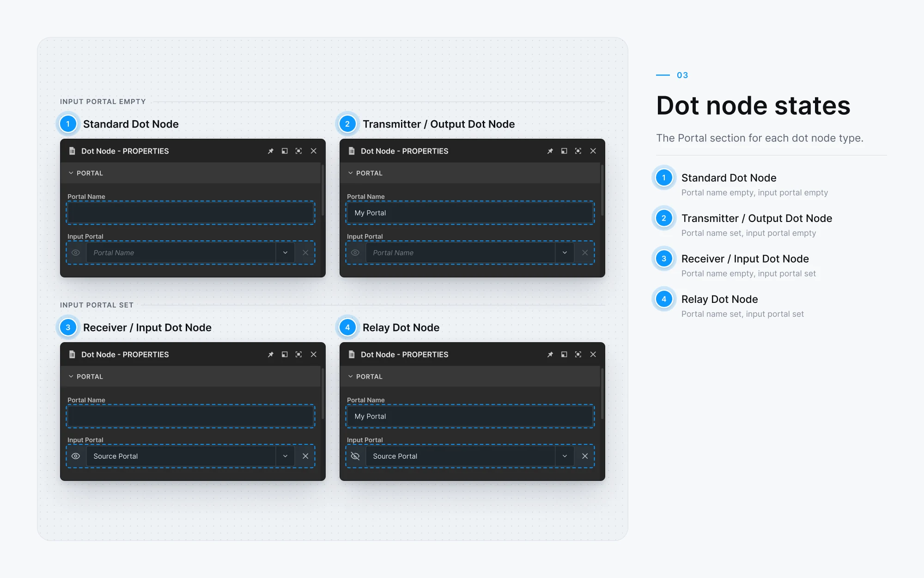The width and height of the screenshot is (924, 578).
Task: Click document icon in Standard Dot Node panel header
Action: [x=72, y=151]
